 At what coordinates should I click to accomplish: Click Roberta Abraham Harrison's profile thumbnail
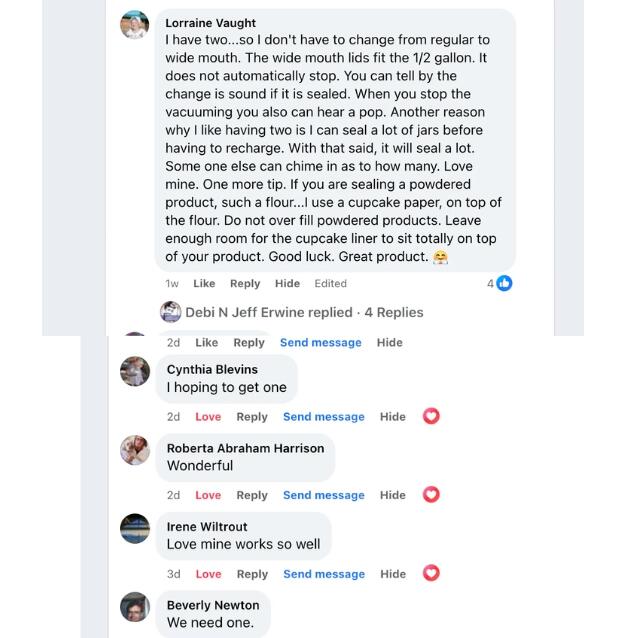point(135,450)
